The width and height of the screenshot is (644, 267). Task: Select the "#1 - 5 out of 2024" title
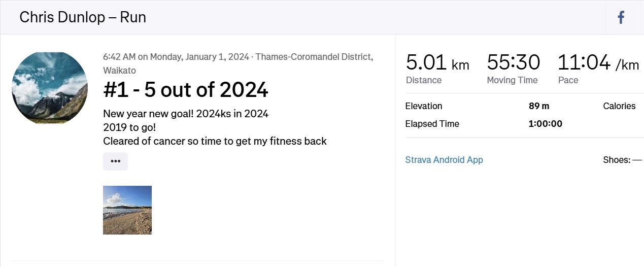[186, 90]
